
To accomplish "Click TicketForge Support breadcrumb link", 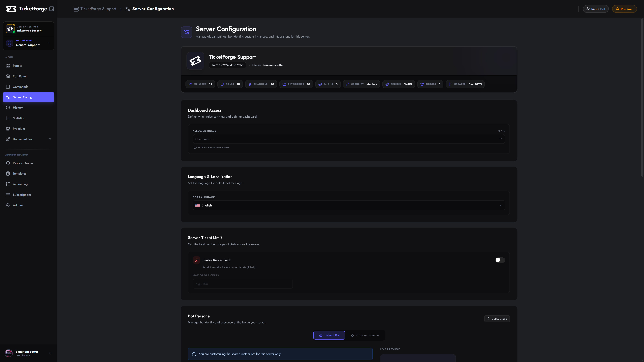I will pyautogui.click(x=98, y=9).
